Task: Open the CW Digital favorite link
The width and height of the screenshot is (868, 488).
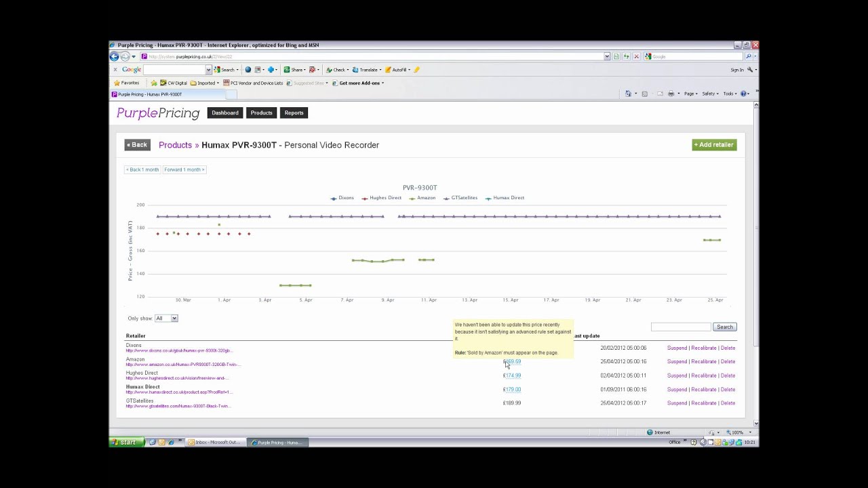Action: [x=173, y=83]
